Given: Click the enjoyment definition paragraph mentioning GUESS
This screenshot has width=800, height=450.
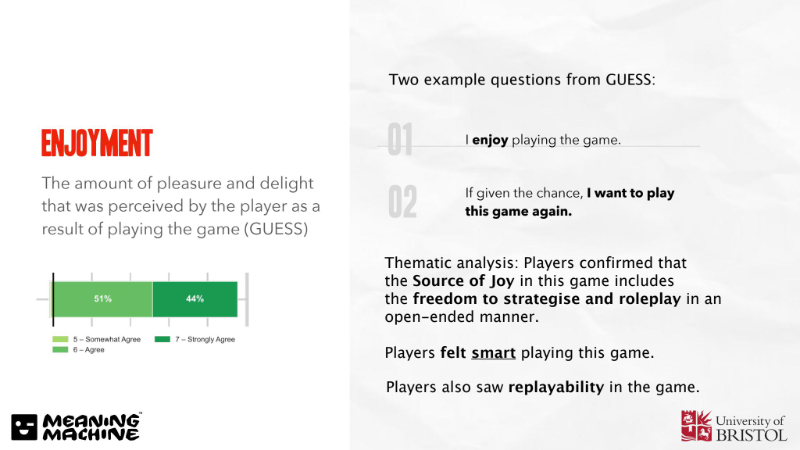Looking at the screenshot, I should click(181, 206).
